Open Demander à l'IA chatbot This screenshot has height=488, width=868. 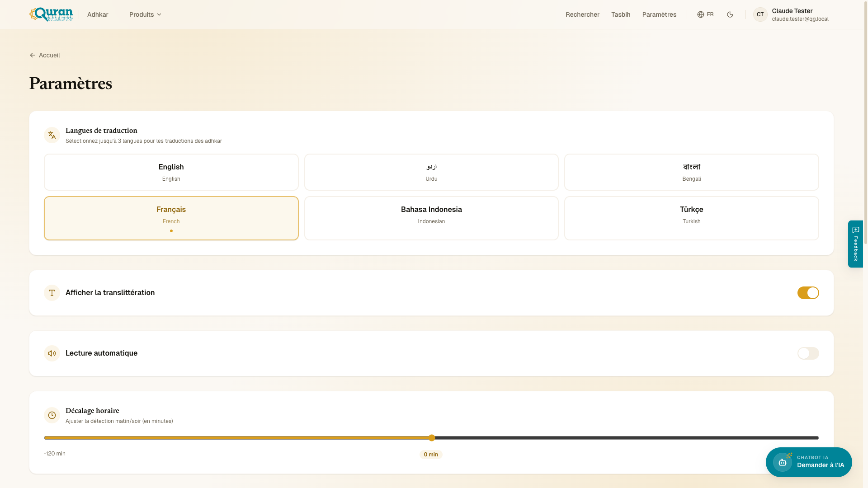809,462
